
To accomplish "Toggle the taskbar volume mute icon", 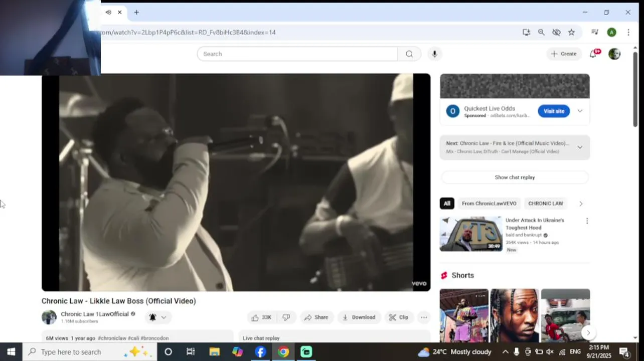I will pyautogui.click(x=550, y=351).
